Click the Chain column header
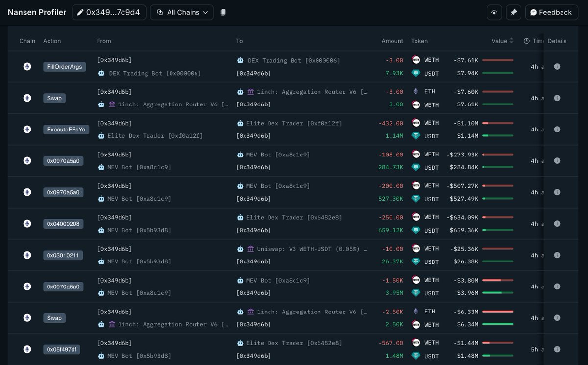The height and width of the screenshot is (365, 588). [x=27, y=41]
